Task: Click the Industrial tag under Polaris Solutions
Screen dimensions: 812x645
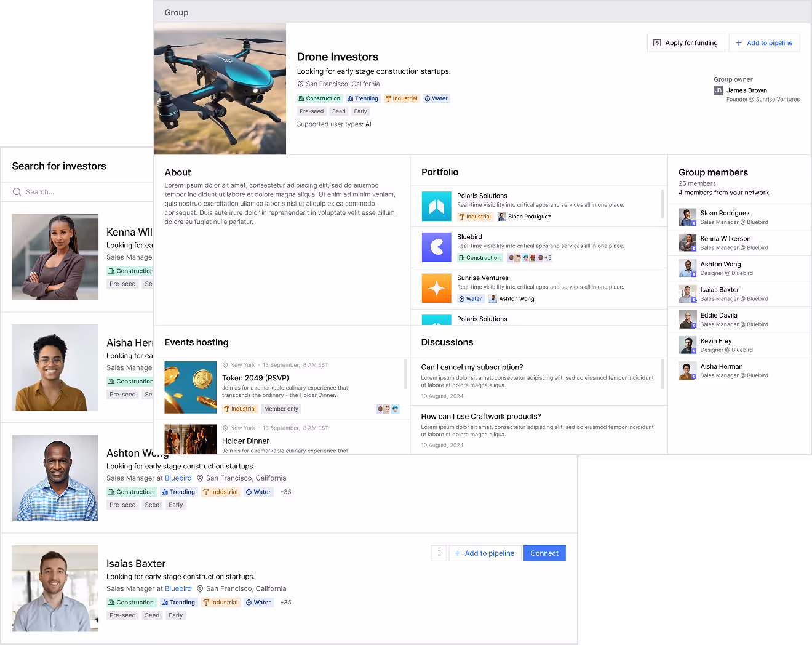Action: click(475, 217)
